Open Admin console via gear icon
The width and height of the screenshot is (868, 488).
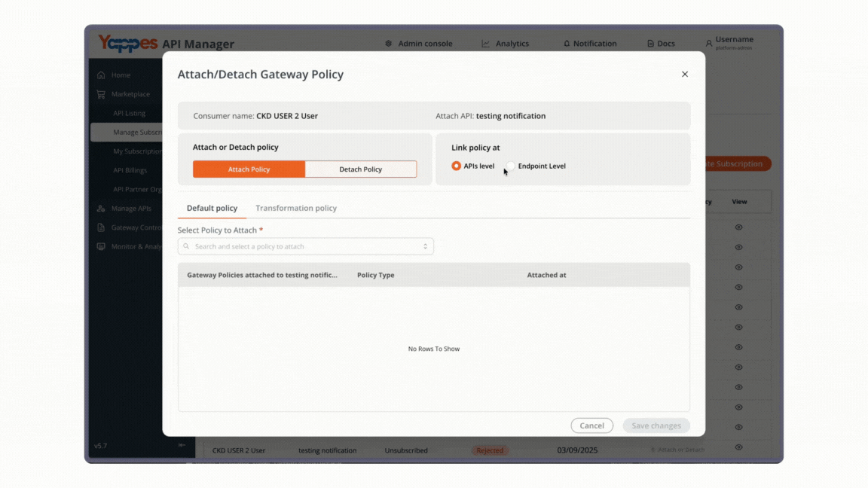[389, 44]
